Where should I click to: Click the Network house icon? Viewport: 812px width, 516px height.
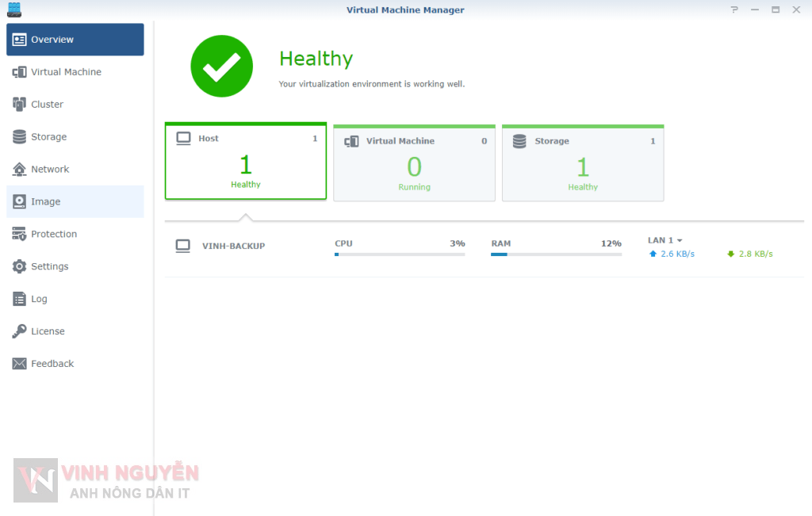pyautogui.click(x=20, y=170)
